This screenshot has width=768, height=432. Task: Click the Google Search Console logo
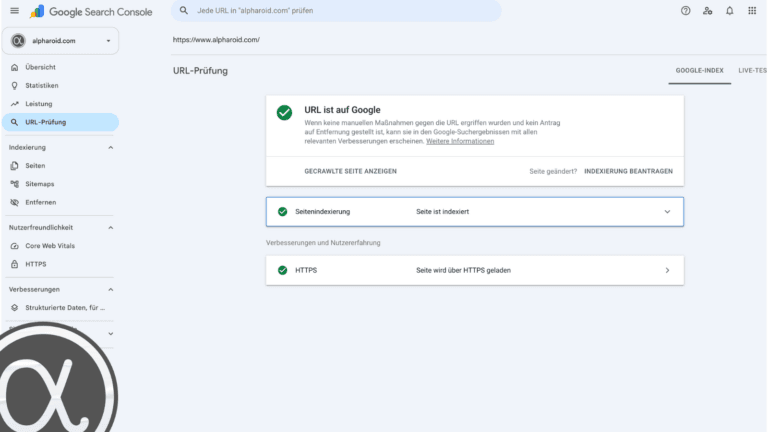point(91,12)
